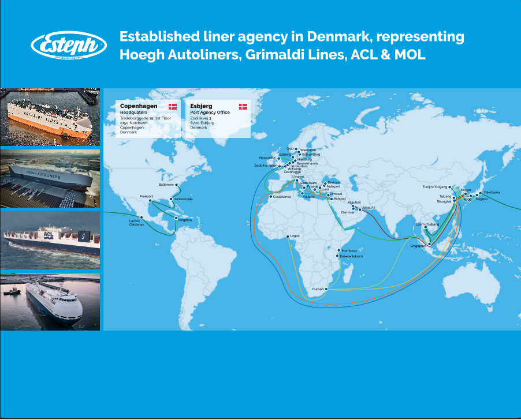Click the "Gioia Tauro" port label
This screenshot has width=521, height=420.
tap(308, 183)
